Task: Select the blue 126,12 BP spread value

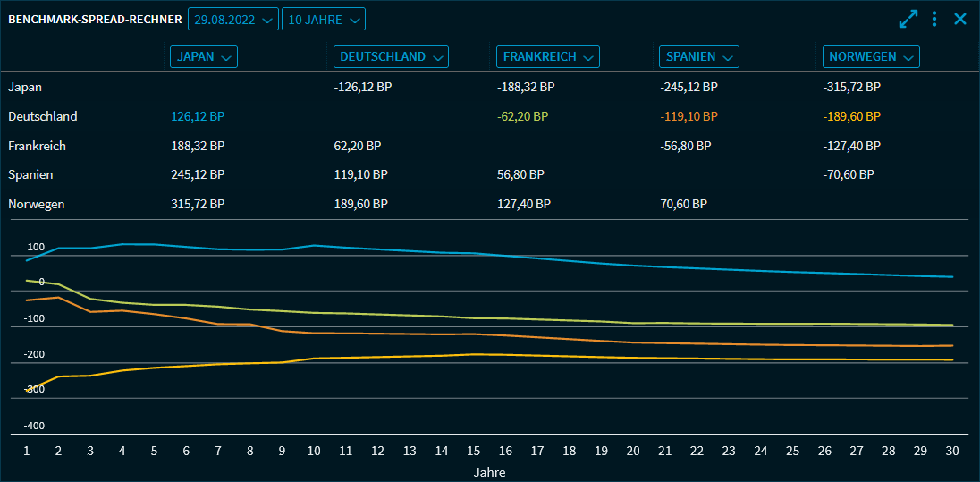Action: (198, 116)
